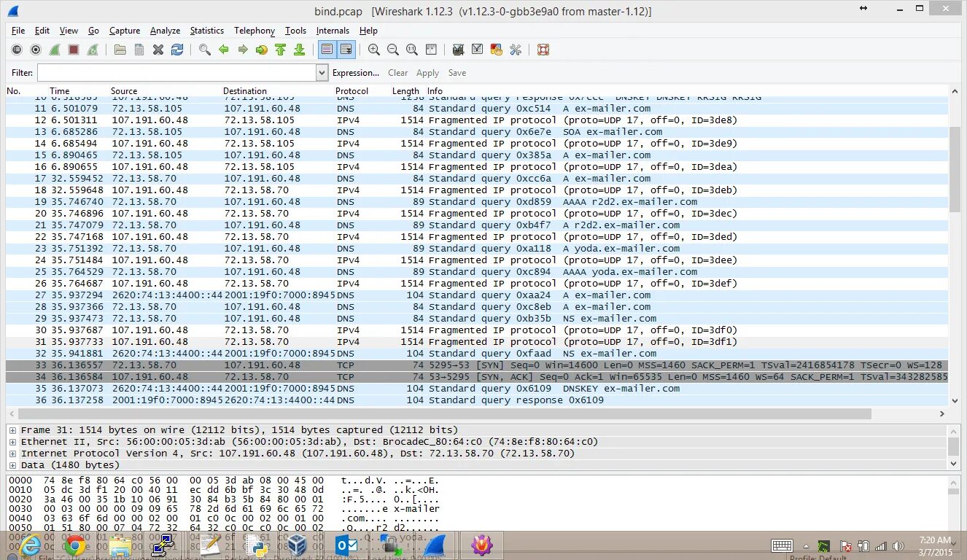Edit display filters icon

pyautogui.click(x=478, y=50)
